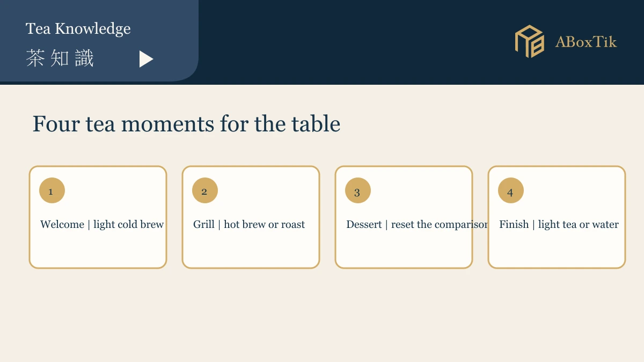Image resolution: width=644 pixels, height=362 pixels.
Task: Select the Welcome light cold brew text
Action: (x=102, y=224)
